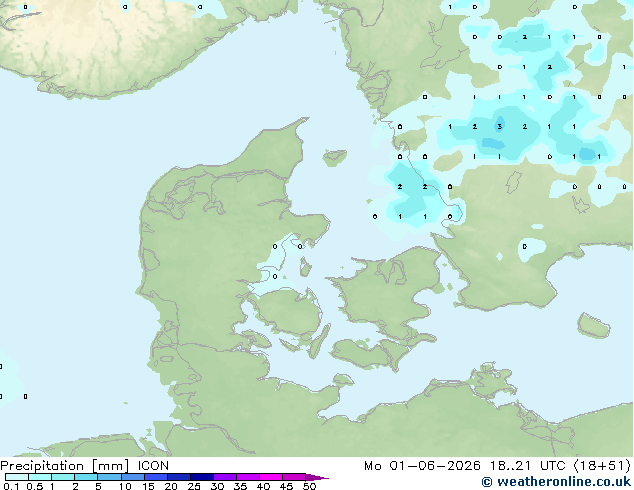Viewport: 634px width, 490px height.
Task: Click the '10' legend scale value
Action: point(125,486)
